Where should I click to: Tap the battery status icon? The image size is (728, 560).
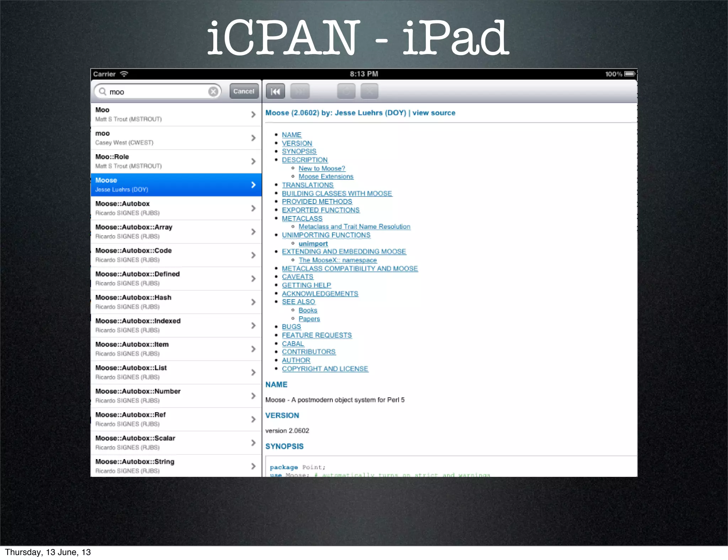(630, 74)
